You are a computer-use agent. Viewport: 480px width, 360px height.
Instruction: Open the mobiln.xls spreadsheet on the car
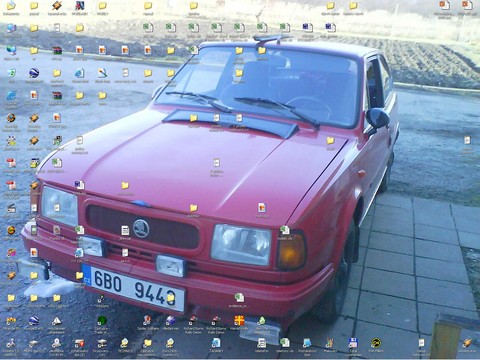pyautogui.click(x=285, y=230)
